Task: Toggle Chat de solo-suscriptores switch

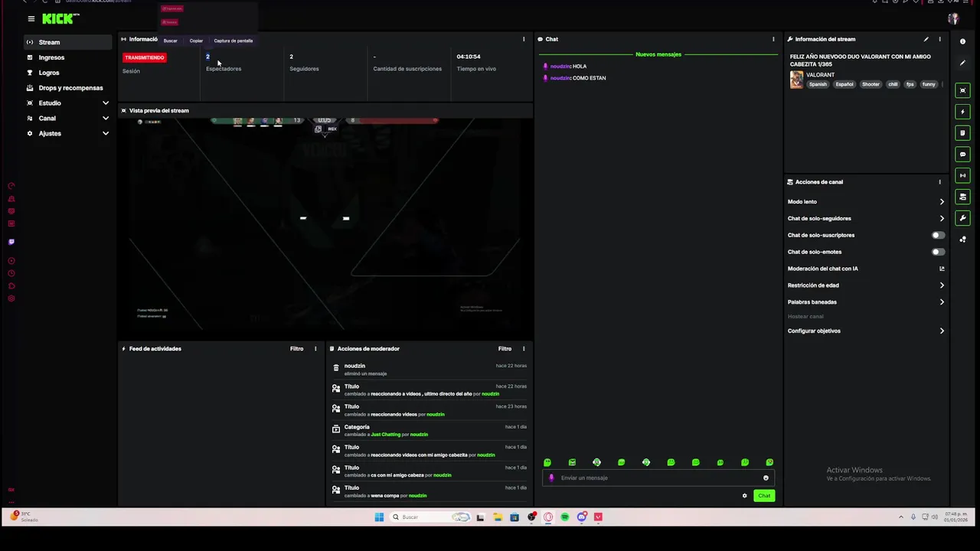Action: click(x=938, y=235)
